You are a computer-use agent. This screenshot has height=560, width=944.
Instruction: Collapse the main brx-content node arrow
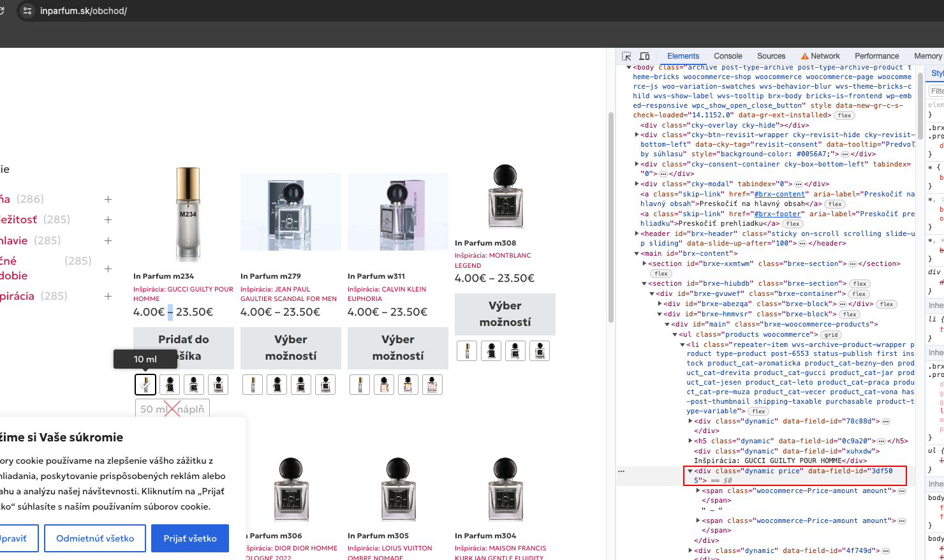(637, 254)
